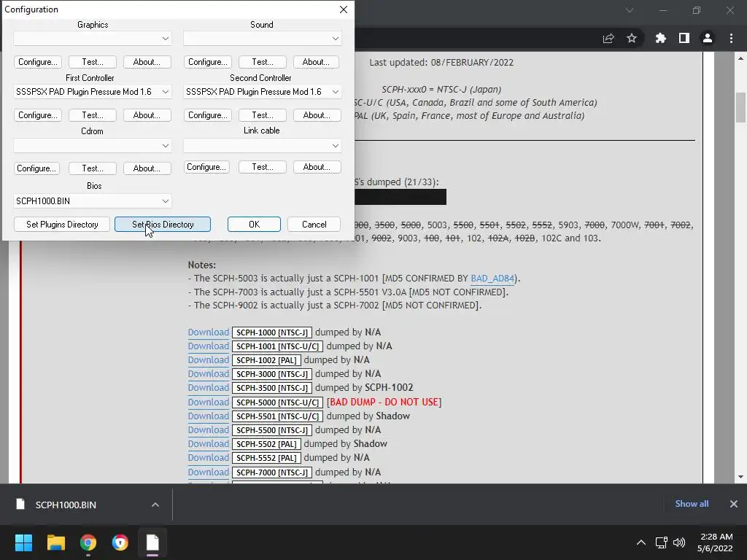This screenshot has height=560, width=747.
Task: Open Google Chrome from taskbar
Action: pos(88,542)
